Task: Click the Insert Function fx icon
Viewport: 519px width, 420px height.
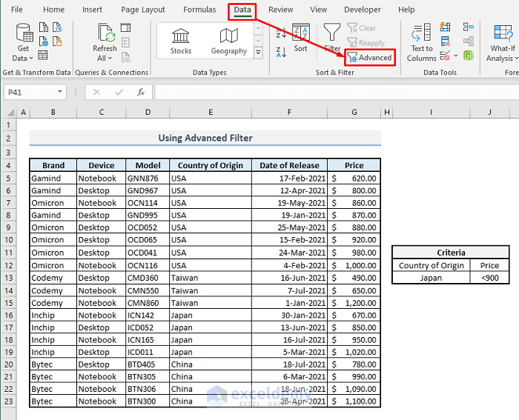Action: pos(141,92)
